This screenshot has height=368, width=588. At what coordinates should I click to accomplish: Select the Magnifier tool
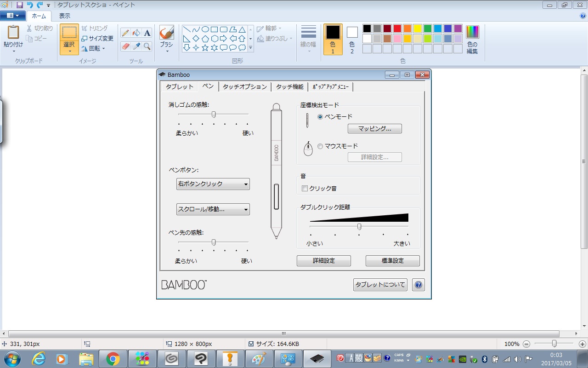pos(147,46)
